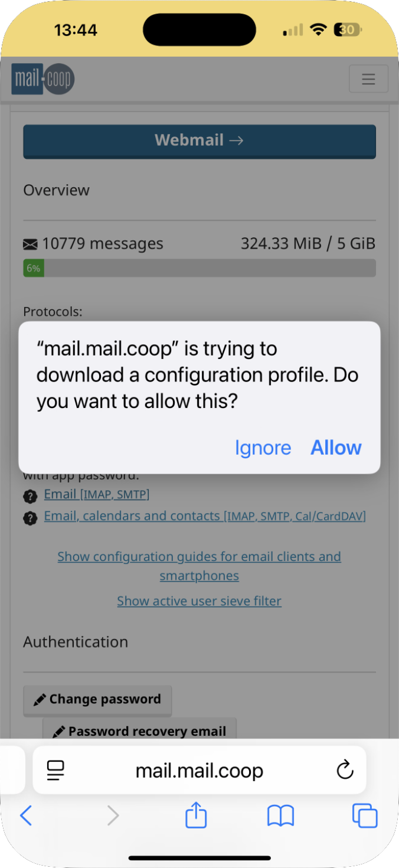Open Email, calendars and contacts profile link
The image size is (399, 868).
(x=205, y=516)
